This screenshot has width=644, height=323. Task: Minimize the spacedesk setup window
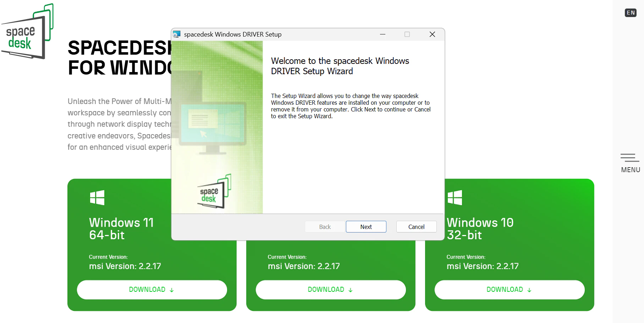[382, 34]
